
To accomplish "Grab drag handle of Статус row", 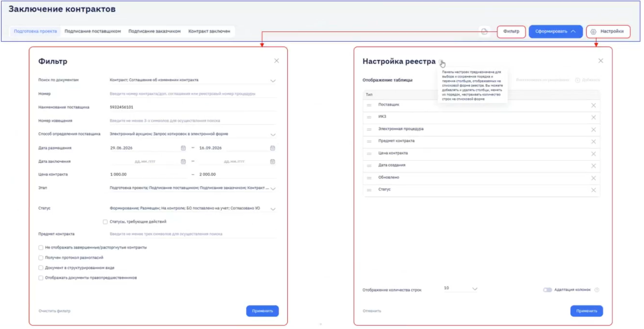I will tap(369, 190).
